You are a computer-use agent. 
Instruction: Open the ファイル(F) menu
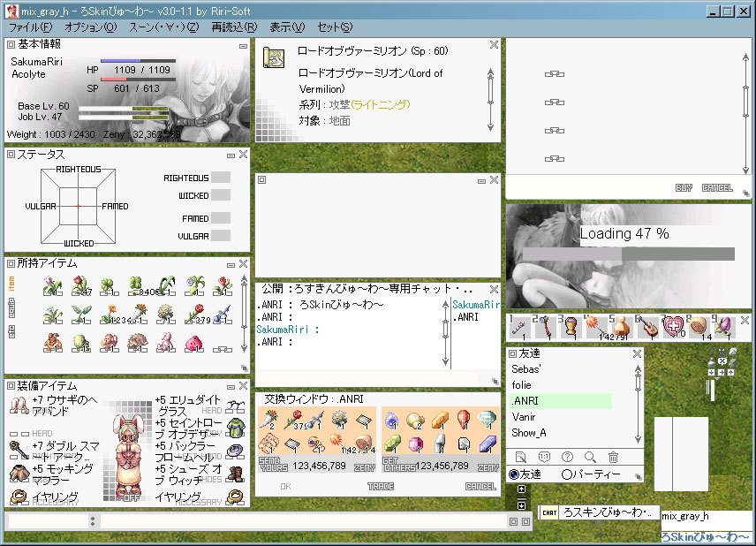30,27
